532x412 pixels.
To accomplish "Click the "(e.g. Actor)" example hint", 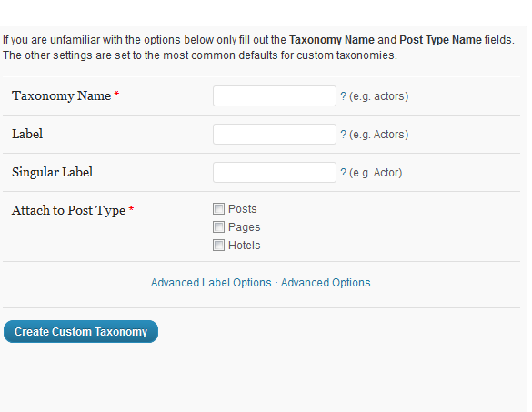I will (376, 173).
